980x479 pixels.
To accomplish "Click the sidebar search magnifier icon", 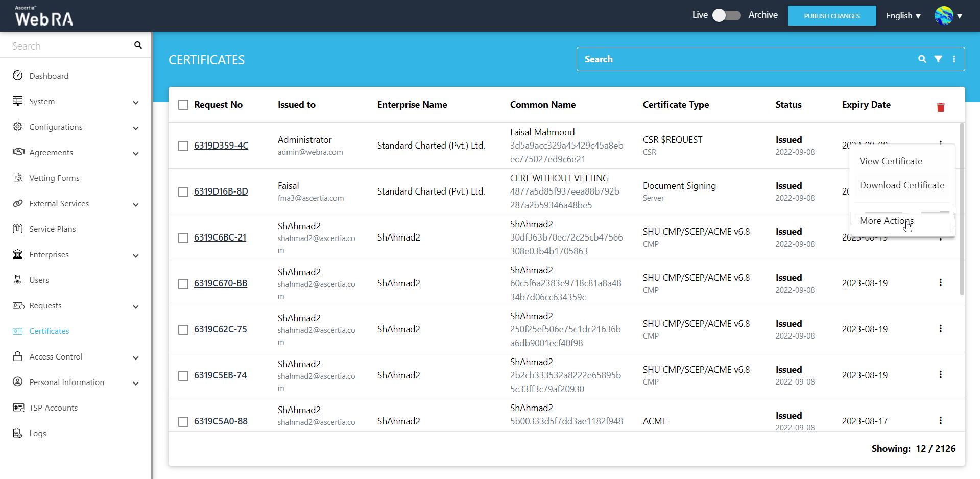I will coord(138,45).
